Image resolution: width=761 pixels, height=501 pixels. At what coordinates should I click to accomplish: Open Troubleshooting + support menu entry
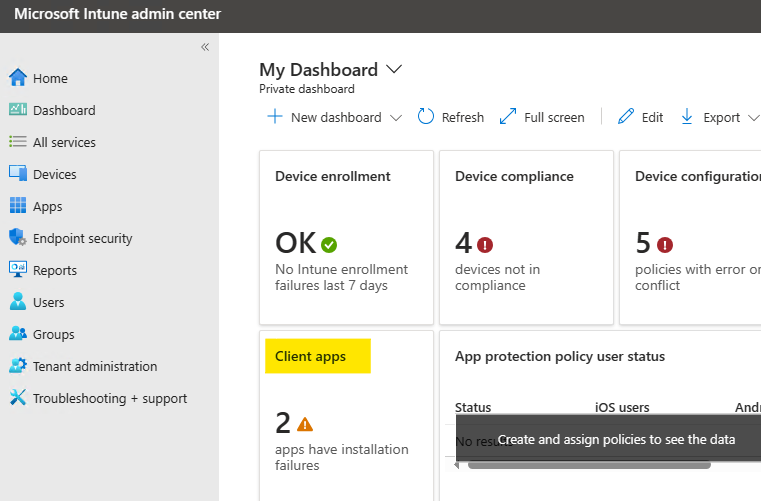(x=109, y=399)
